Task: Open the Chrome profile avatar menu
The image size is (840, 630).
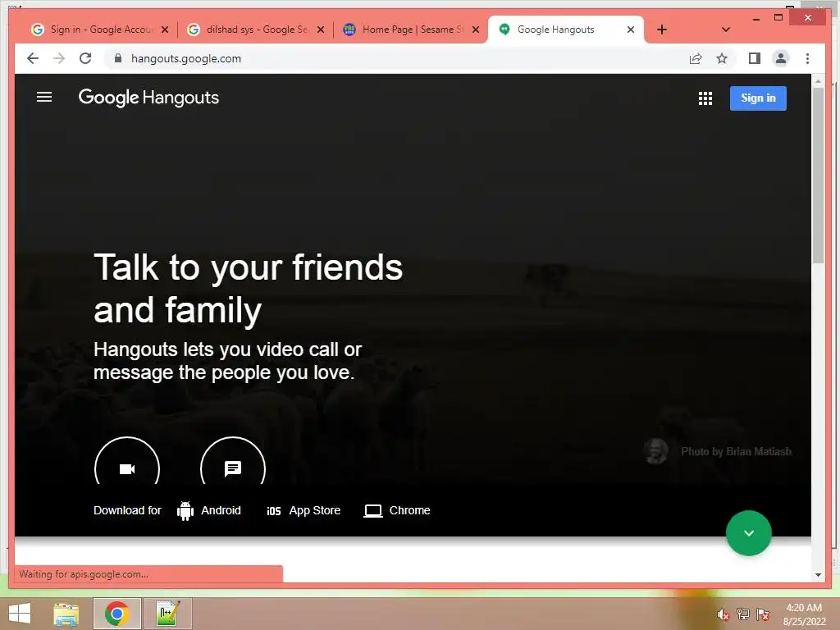Action: click(x=781, y=58)
